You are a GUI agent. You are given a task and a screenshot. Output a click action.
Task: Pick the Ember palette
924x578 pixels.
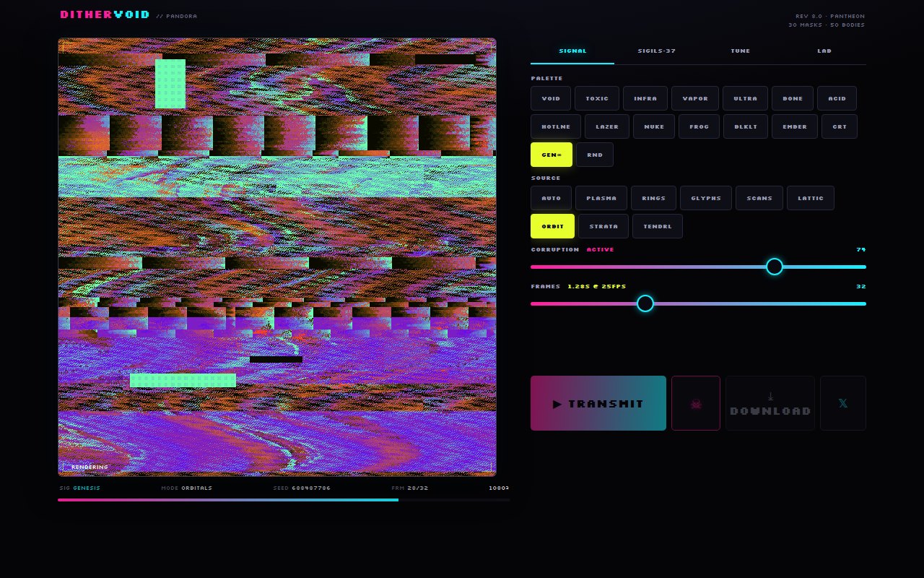pyautogui.click(x=795, y=126)
